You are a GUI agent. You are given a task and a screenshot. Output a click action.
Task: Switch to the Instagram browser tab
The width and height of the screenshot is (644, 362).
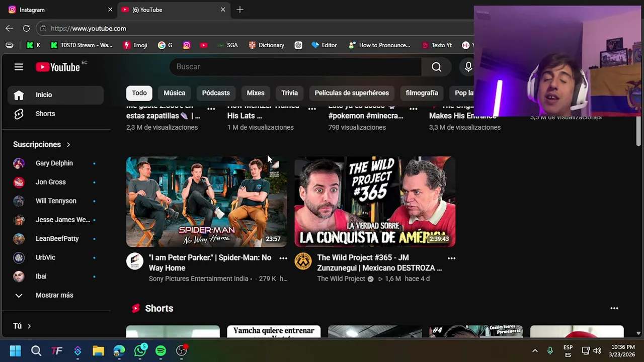tap(58, 10)
